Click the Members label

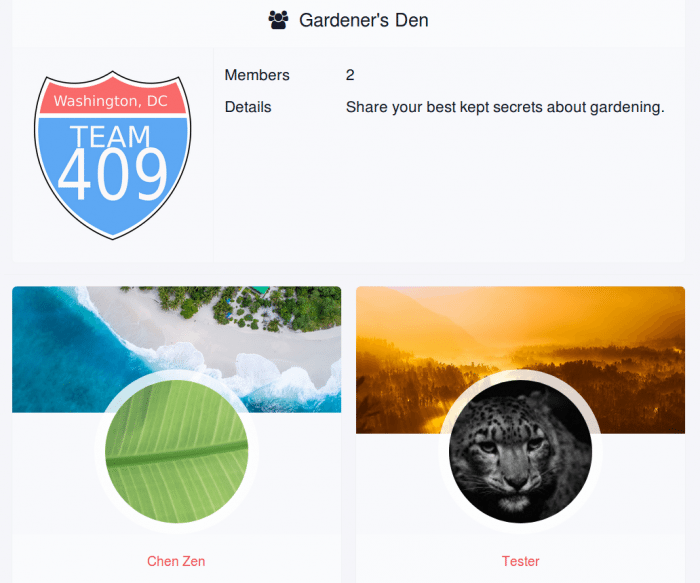pos(257,75)
